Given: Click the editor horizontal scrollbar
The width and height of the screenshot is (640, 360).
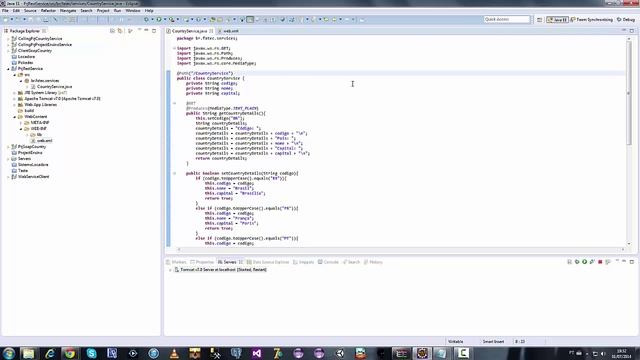Looking at the screenshot, I should point(400,249).
